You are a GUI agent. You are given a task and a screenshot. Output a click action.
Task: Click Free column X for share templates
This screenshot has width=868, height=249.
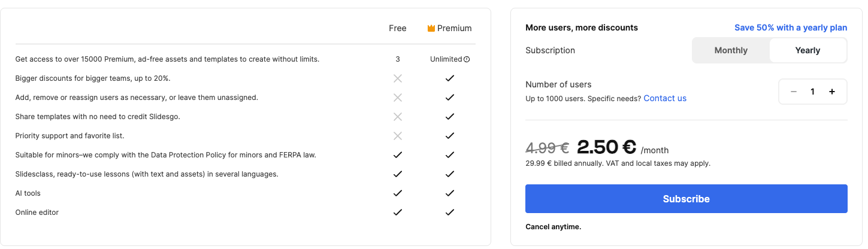click(398, 117)
